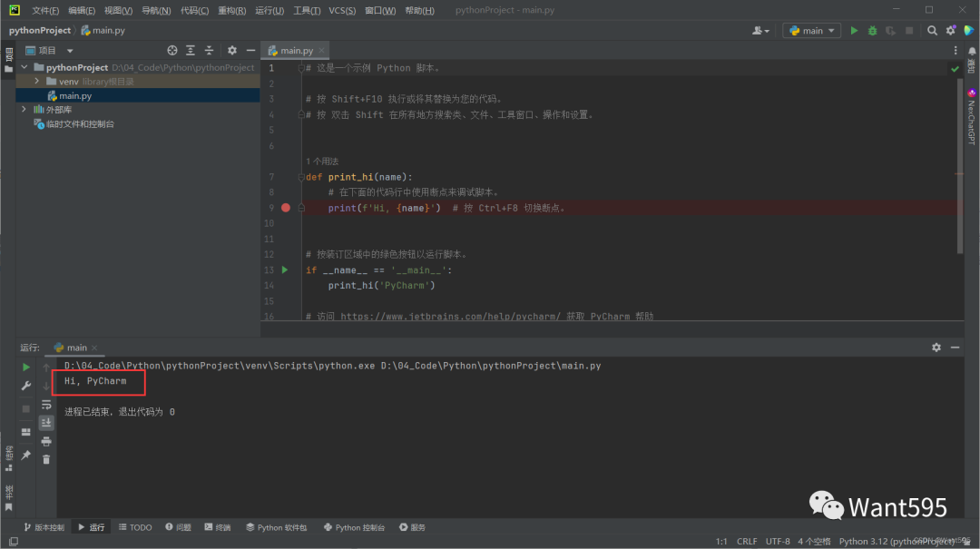The image size is (980, 549).
Task: Open the main run configuration dropdown
Action: 812,30
